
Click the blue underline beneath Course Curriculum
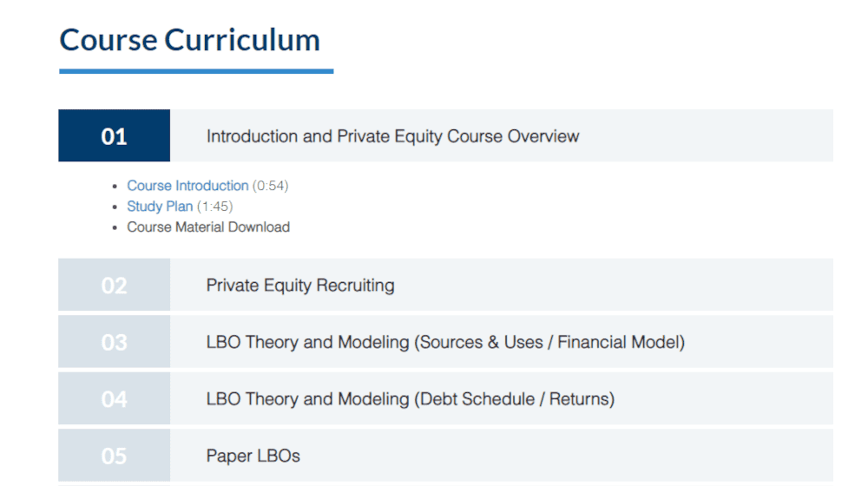(196, 71)
